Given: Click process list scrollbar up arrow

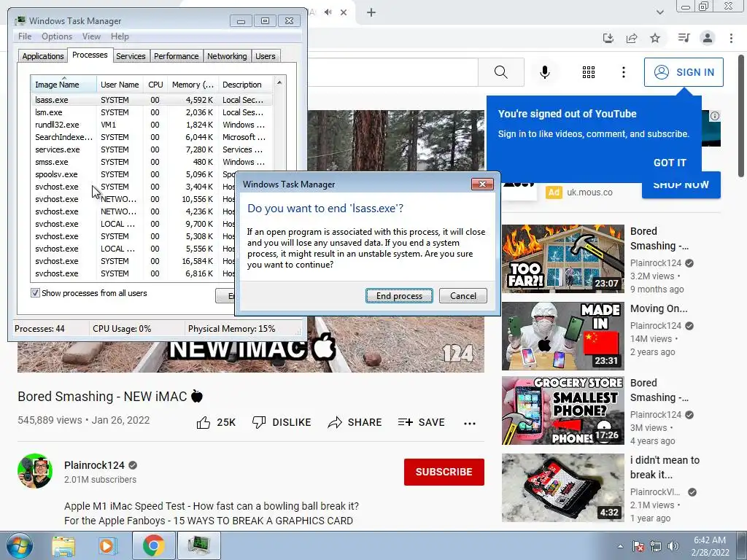Looking at the screenshot, I should [279, 83].
